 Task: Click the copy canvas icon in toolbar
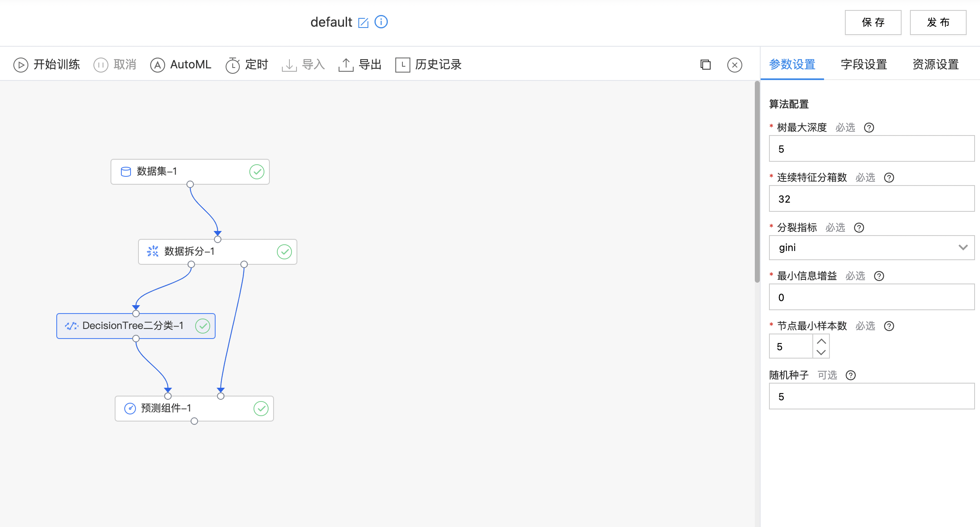coord(706,65)
